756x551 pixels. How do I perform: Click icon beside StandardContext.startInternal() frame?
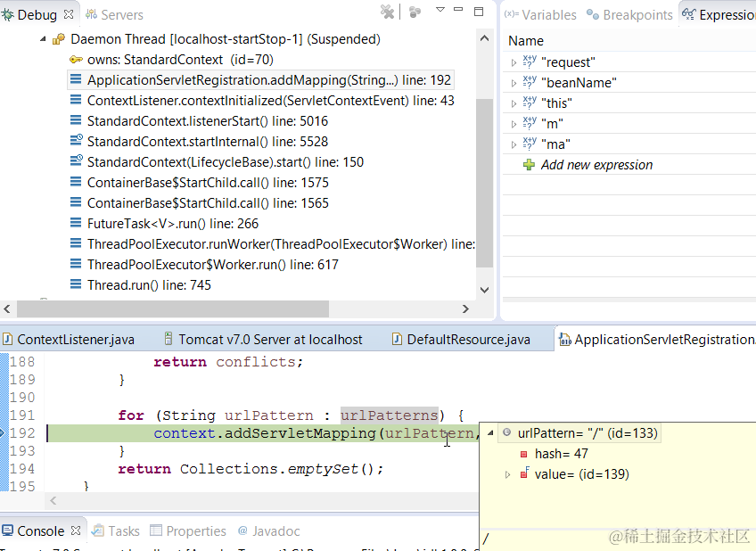point(76,141)
